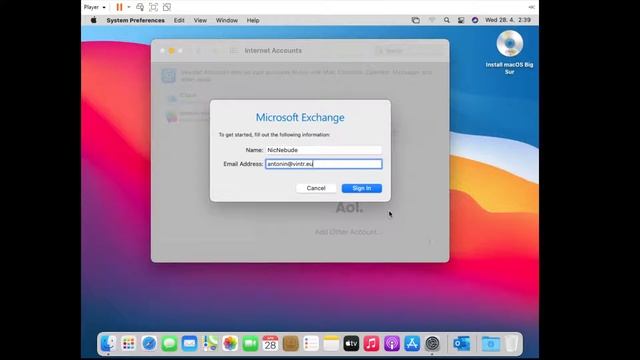Open Maps app in dock
Image resolution: width=640 pixels, height=360 pixels.
pos(210,344)
